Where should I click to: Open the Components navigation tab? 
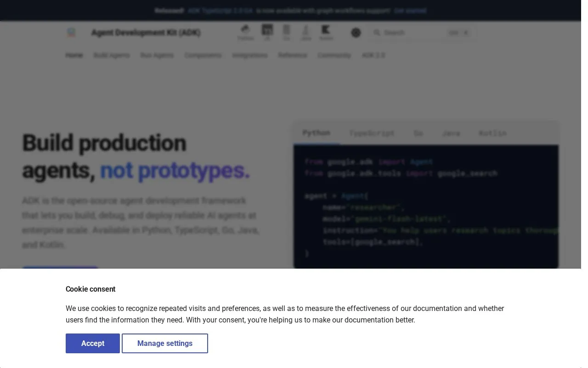tap(203, 55)
